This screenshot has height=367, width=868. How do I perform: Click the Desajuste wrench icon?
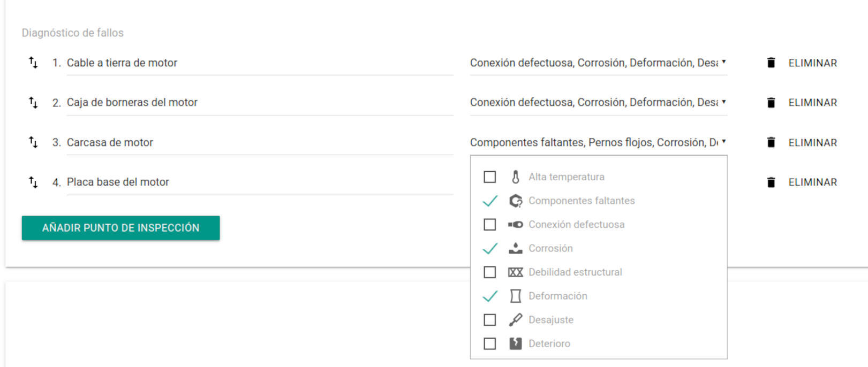click(515, 320)
